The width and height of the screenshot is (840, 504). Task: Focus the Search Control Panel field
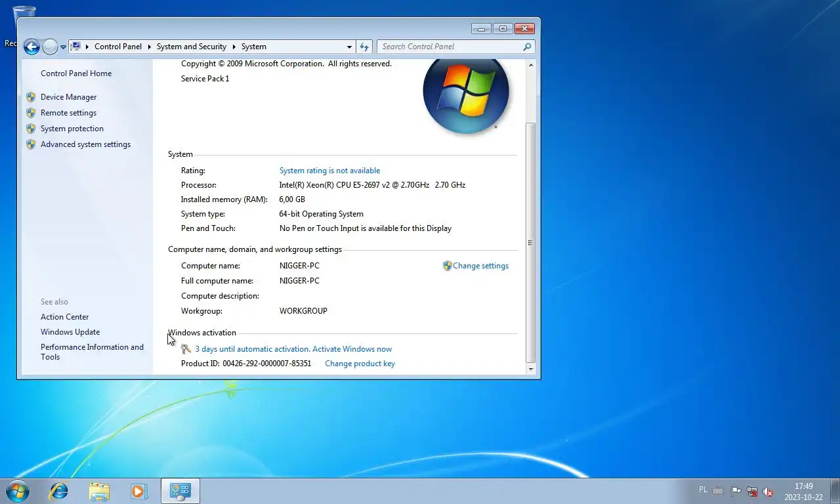click(450, 47)
